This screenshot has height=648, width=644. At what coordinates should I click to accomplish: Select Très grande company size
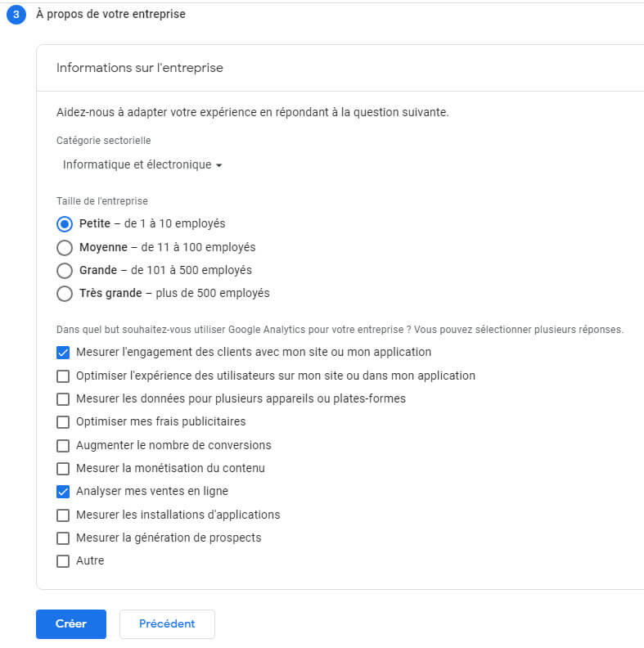[65, 294]
